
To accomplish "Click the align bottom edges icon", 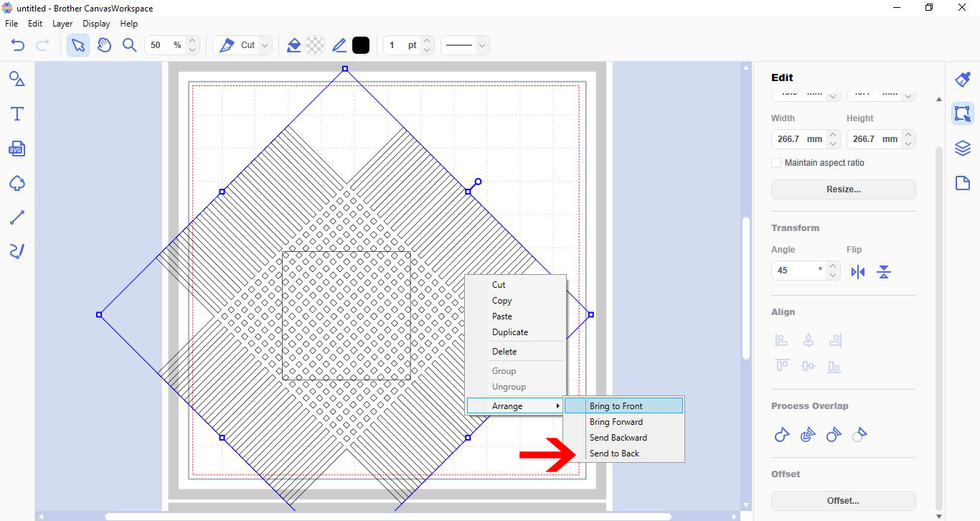I will (834, 366).
